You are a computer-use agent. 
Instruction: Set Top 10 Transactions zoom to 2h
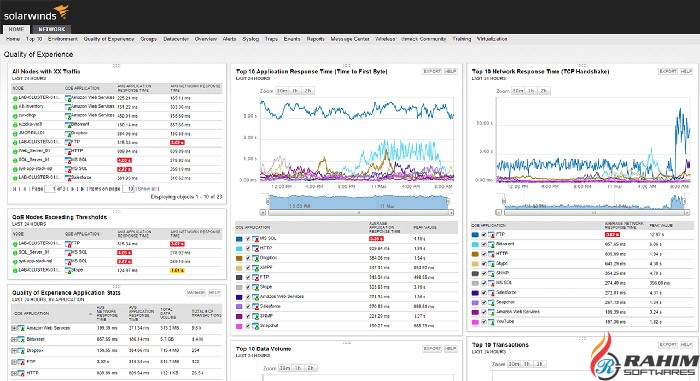tap(539, 364)
